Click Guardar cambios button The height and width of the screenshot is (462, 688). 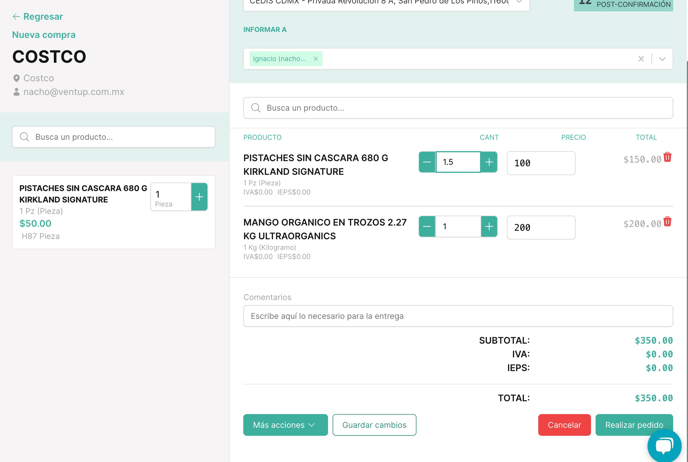click(x=374, y=425)
